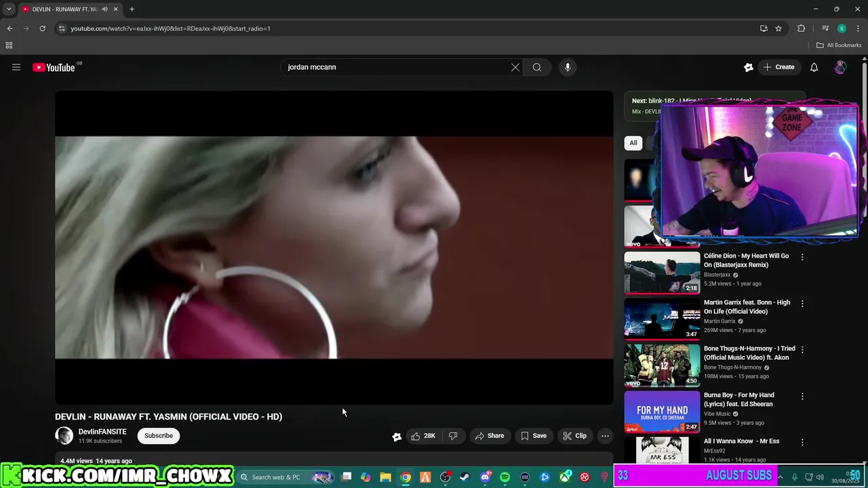Open the video title DEVLIN - RUNAWAY FT. YASMIN
Screen dimensions: 868x488
tap(168, 417)
